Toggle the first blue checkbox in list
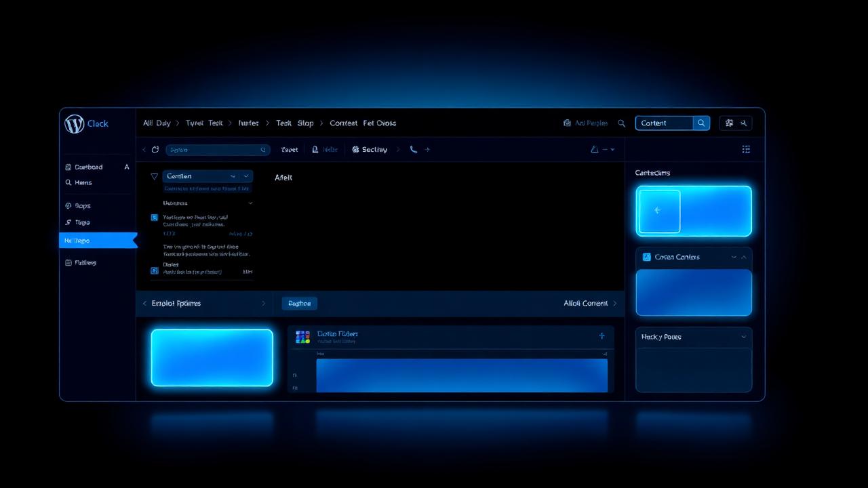The width and height of the screenshot is (868, 488). tap(154, 218)
